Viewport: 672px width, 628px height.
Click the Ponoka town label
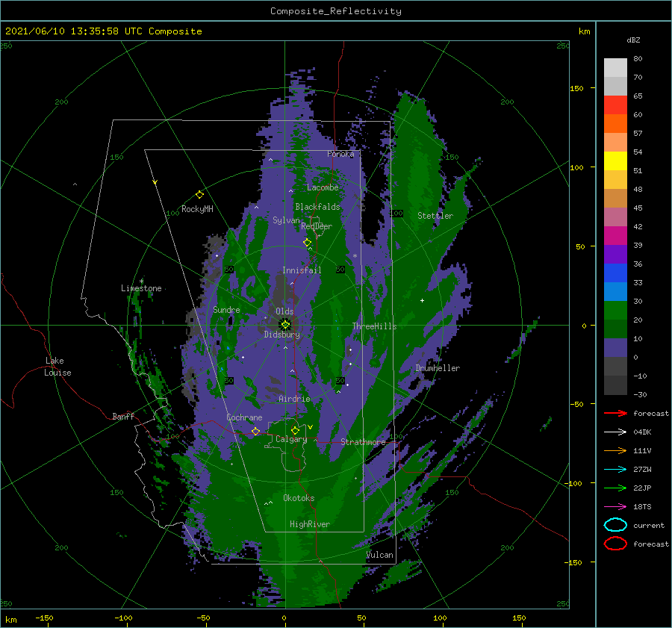click(x=340, y=154)
